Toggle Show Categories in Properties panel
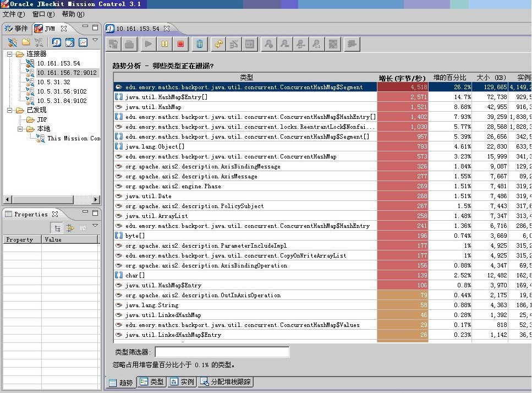 click(57, 228)
